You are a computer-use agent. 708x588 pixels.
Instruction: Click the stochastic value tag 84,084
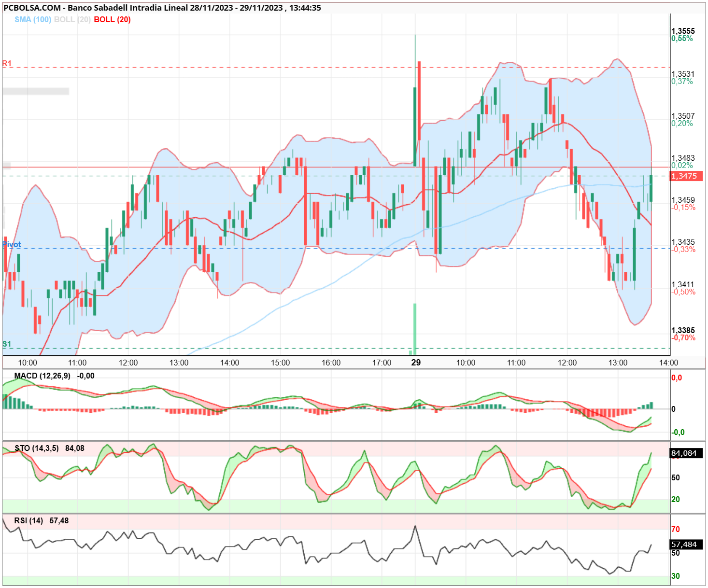[686, 453]
